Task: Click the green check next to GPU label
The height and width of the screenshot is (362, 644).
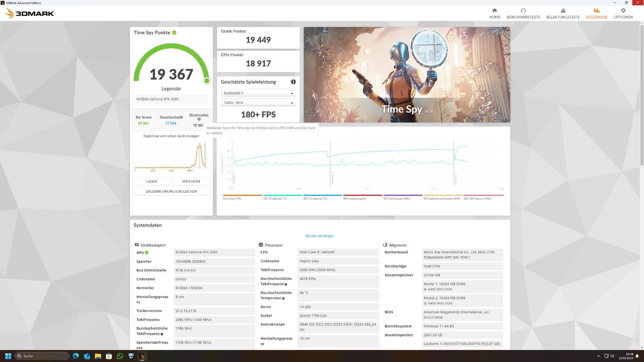Action: (x=147, y=253)
